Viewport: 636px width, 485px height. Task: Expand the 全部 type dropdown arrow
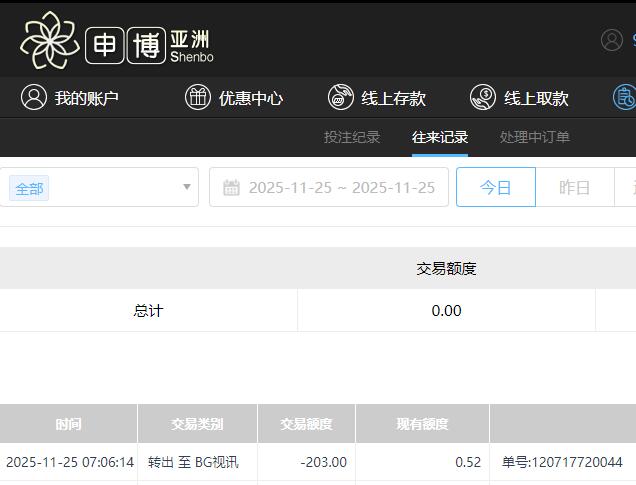(x=187, y=187)
